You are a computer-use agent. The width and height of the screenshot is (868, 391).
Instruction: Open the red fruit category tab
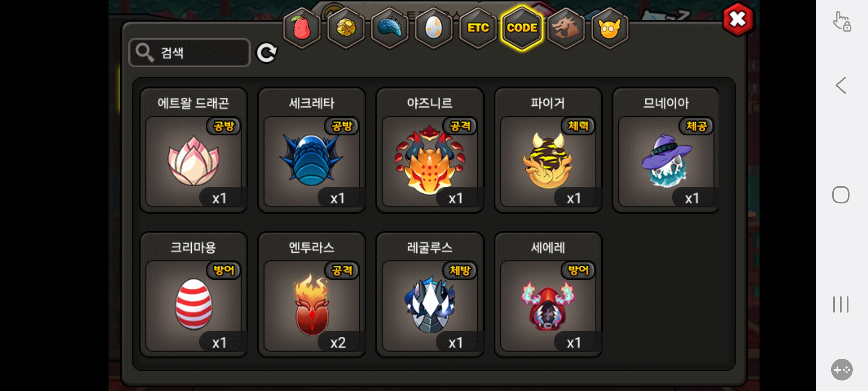click(302, 28)
